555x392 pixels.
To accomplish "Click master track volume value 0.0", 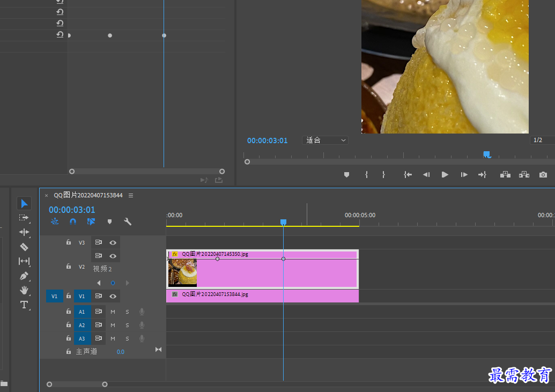I will [120, 352].
